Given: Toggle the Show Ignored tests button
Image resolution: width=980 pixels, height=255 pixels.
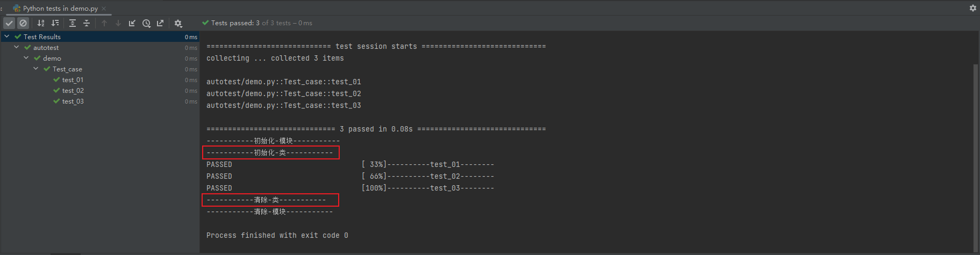Looking at the screenshot, I should (23, 23).
